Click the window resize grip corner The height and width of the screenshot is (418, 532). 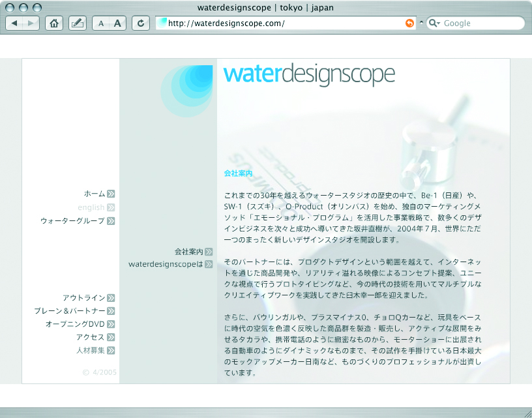point(527,413)
